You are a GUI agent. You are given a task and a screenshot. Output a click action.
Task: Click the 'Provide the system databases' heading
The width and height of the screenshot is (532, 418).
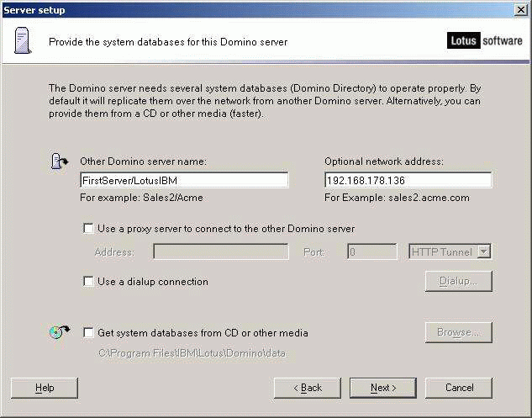pyautogui.click(x=168, y=42)
